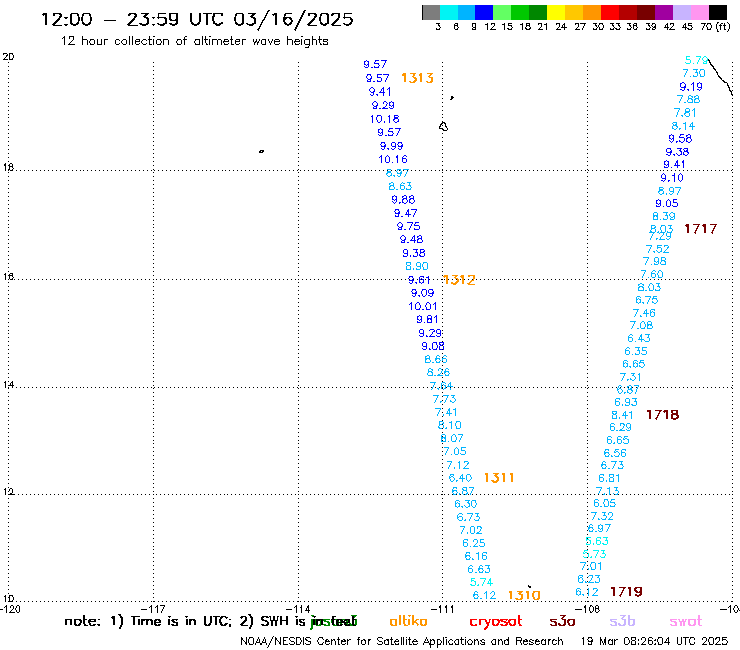
Task: Click the 9.81 wave height value
Action: coord(428,320)
